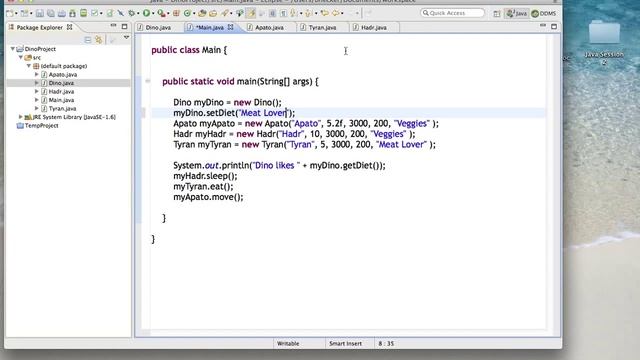Collapse All in Package Explorer
Viewport: 640px width, 360px height.
point(87,40)
